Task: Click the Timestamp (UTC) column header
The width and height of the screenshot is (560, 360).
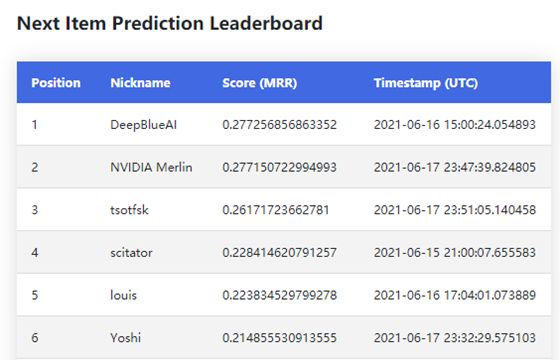Action: 426,83
